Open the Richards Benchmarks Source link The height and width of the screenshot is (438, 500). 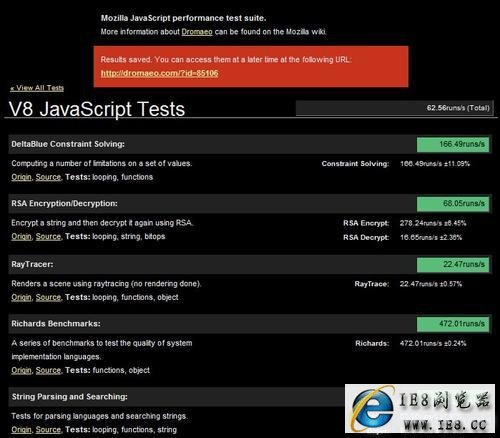[x=48, y=370]
